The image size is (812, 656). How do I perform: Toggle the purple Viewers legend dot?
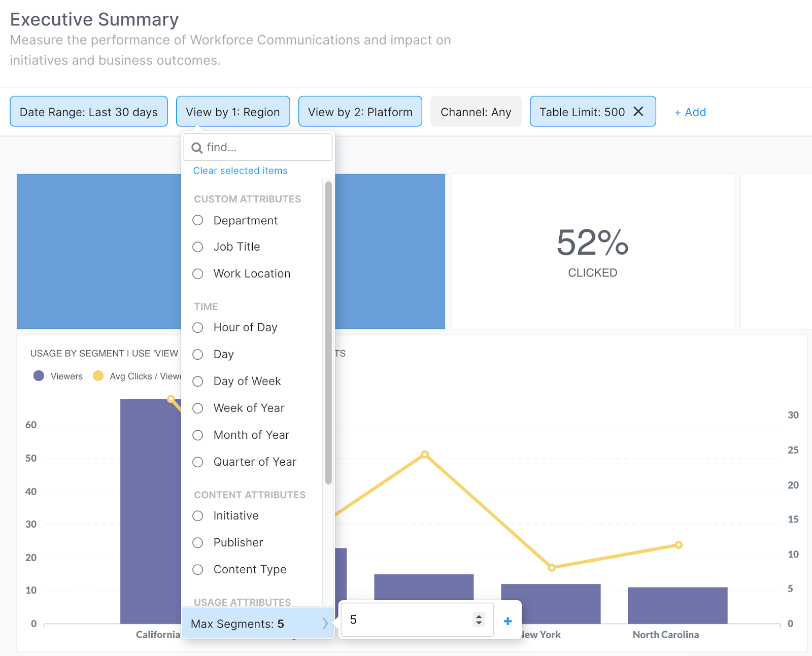[39, 376]
